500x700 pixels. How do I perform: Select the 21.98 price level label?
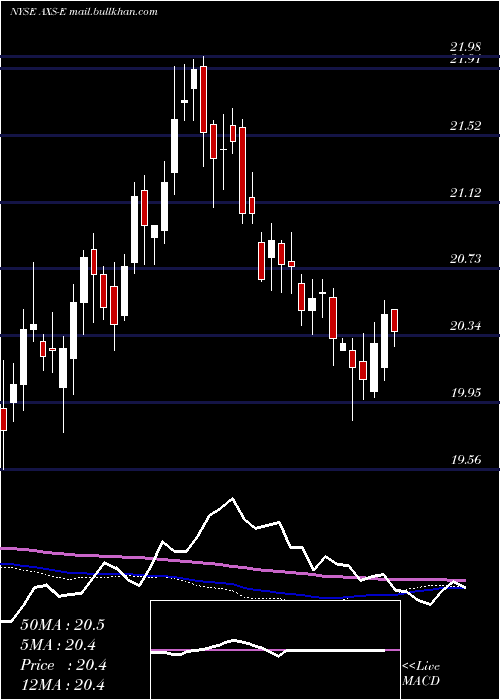(465, 46)
